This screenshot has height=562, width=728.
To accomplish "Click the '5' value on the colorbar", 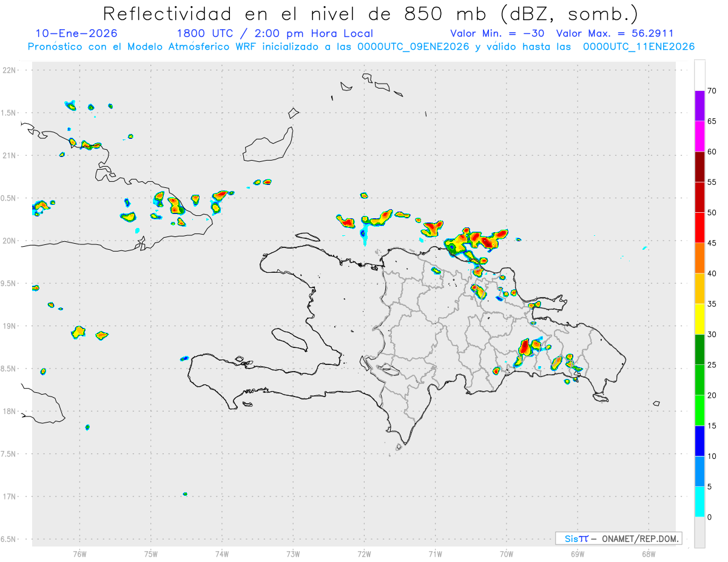I will tap(709, 487).
